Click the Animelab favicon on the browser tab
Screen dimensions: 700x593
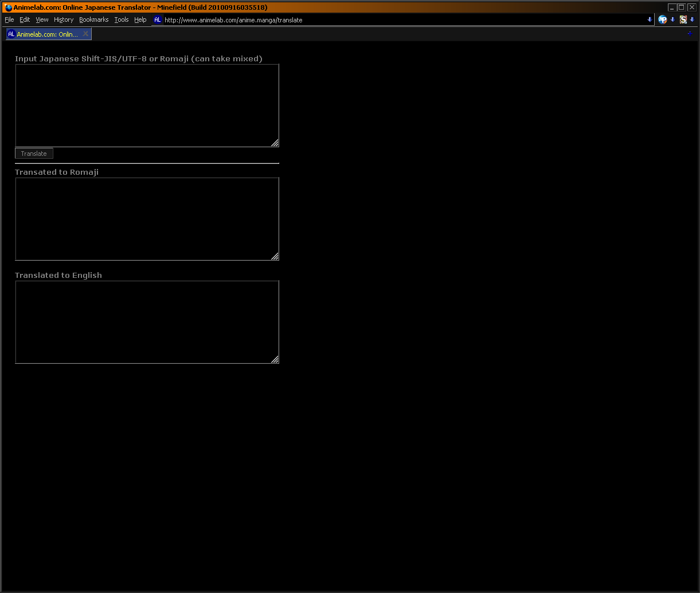(x=11, y=34)
